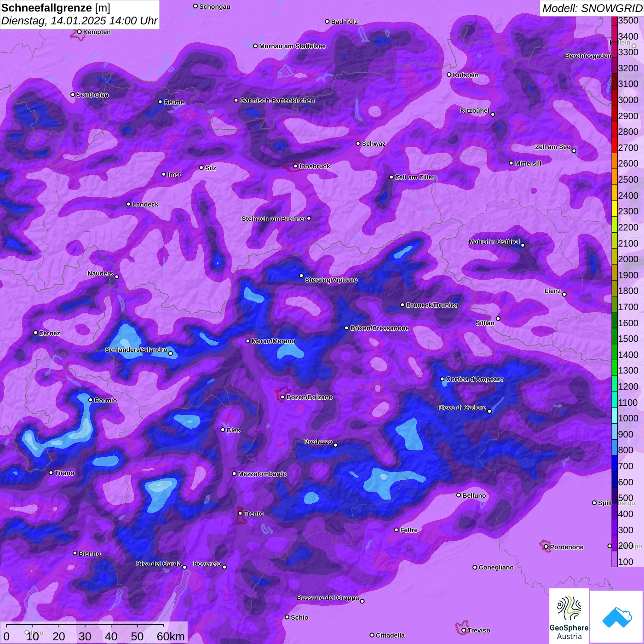Select the Zell am See marker dot
This screenshot has height=644, width=644.
click(x=574, y=151)
